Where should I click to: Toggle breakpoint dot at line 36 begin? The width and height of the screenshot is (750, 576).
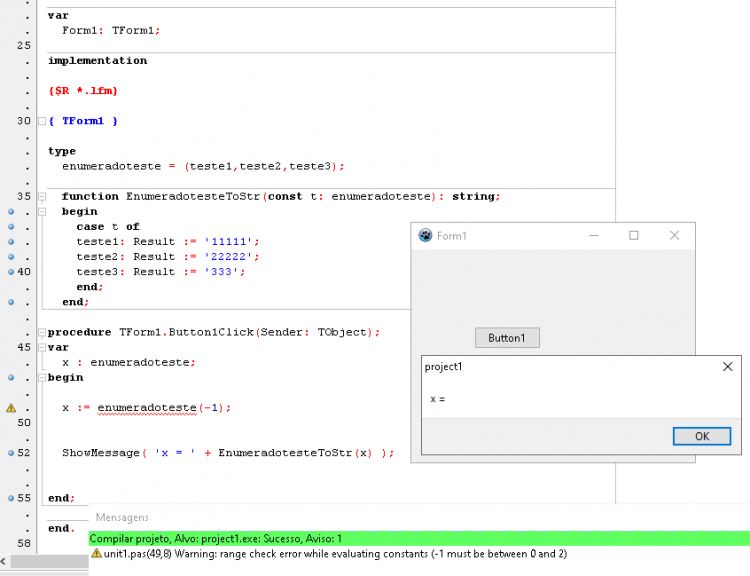tap(11, 211)
